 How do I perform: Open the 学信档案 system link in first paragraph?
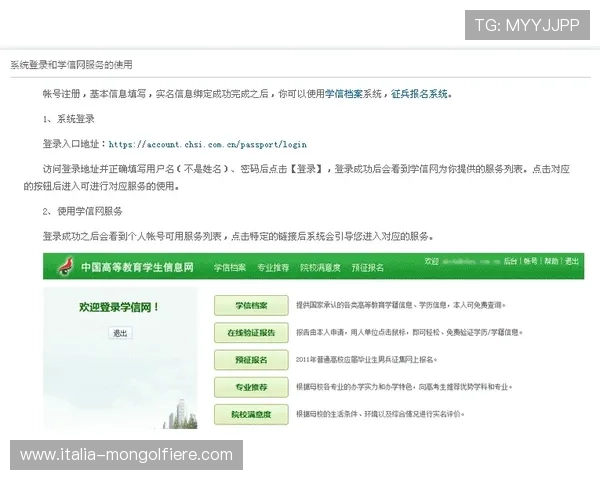(x=344, y=94)
